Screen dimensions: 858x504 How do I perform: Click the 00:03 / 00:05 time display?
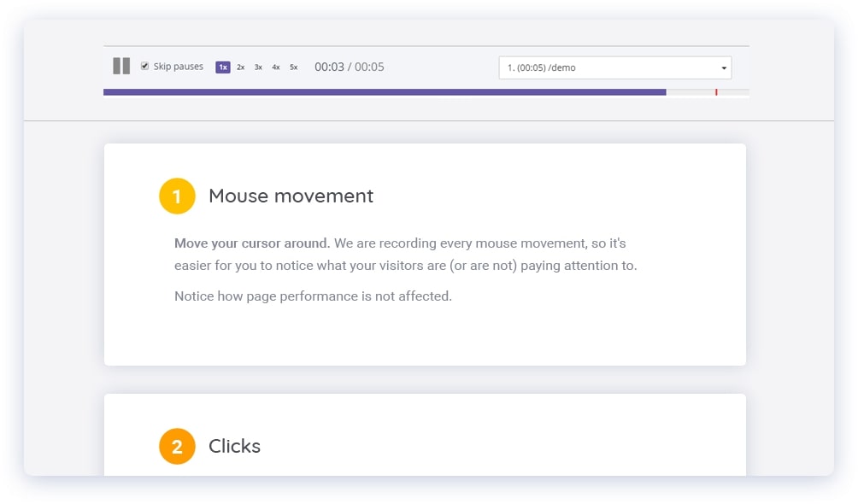click(x=349, y=67)
